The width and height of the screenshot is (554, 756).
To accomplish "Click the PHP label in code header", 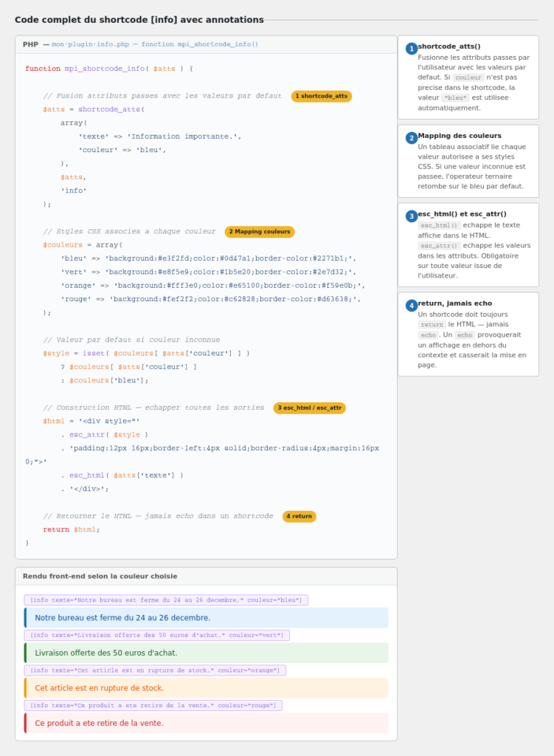I will point(30,44).
